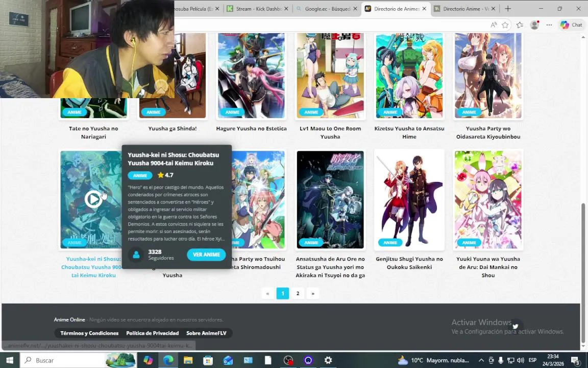
Task: Click the Buscar taskbar search box
Action: tap(78, 360)
